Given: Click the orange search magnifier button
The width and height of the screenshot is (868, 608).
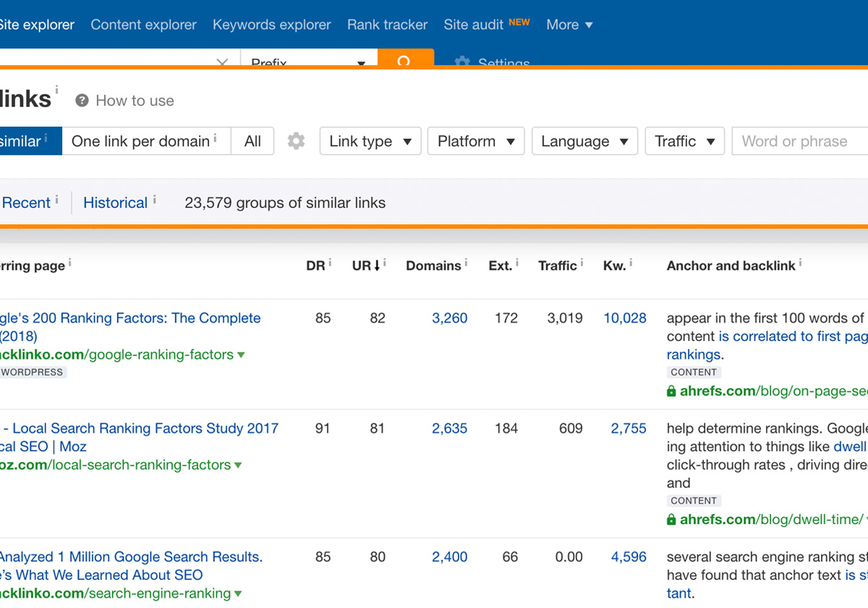Looking at the screenshot, I should (405, 59).
